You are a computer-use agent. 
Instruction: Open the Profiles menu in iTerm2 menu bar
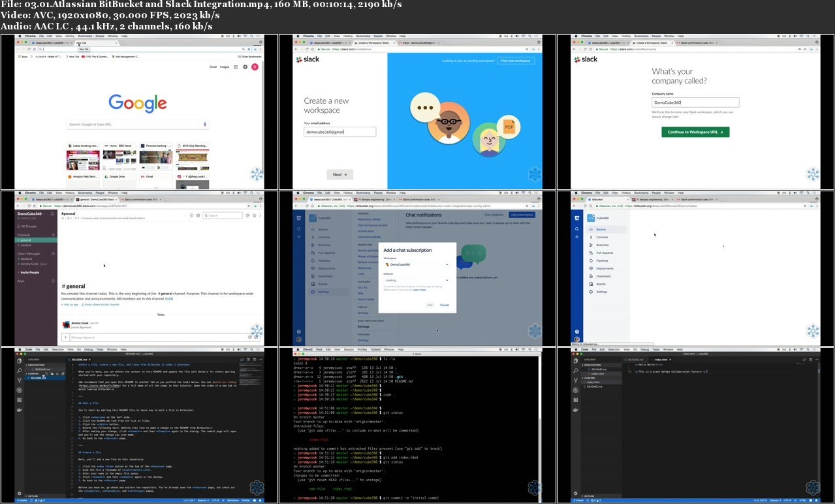[x=362, y=349]
